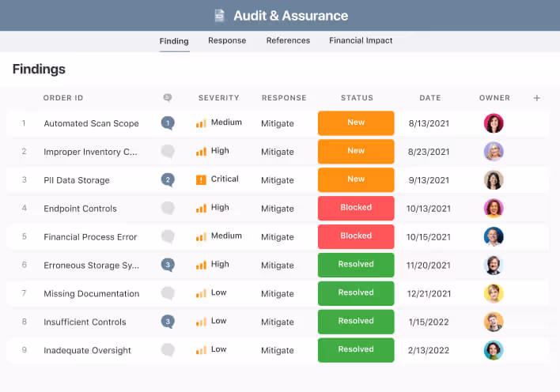Click the comment bubble for Automated Scan Scope
Image resolution: width=560 pixels, height=392 pixels.
[x=168, y=123]
